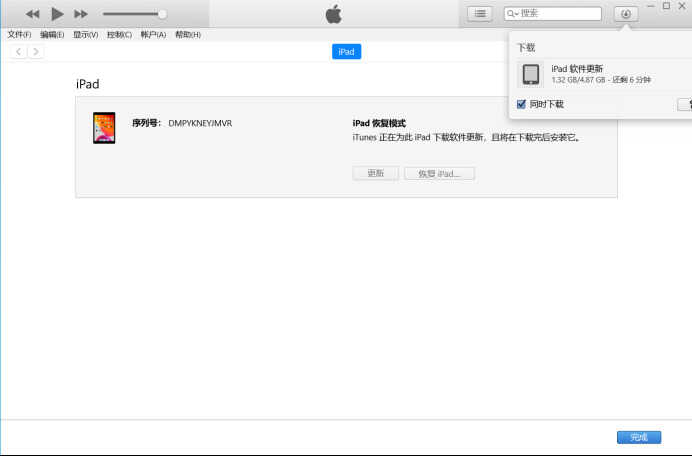The image size is (692, 456).
Task: Open the 控制(C) menu
Action: tap(119, 35)
